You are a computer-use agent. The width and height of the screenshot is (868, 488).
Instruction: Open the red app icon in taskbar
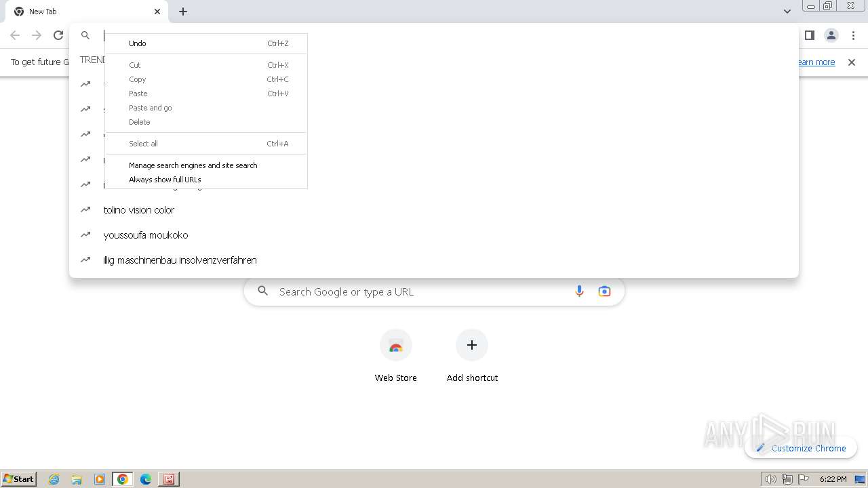(169, 479)
